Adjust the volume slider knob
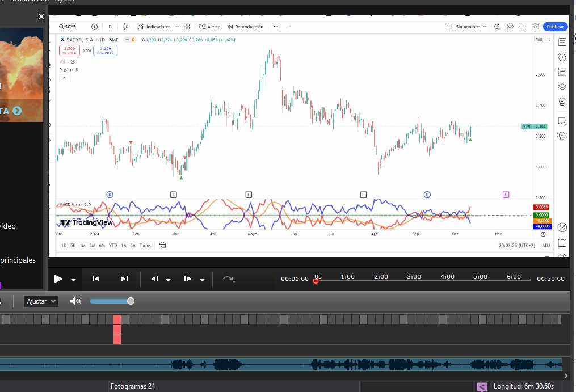 131,301
